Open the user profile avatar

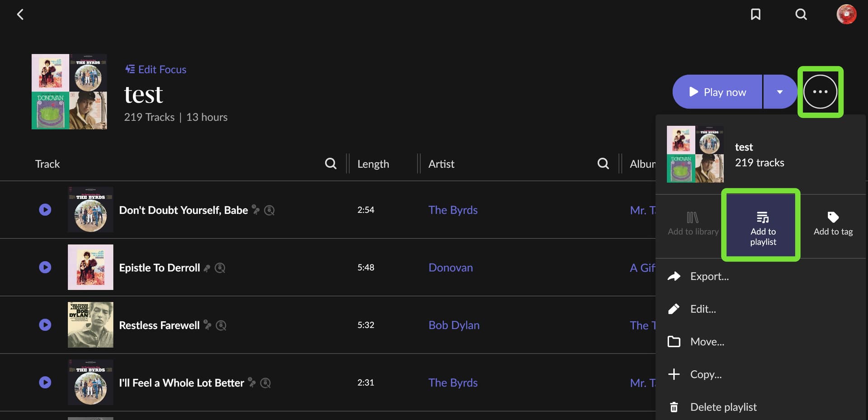point(846,14)
